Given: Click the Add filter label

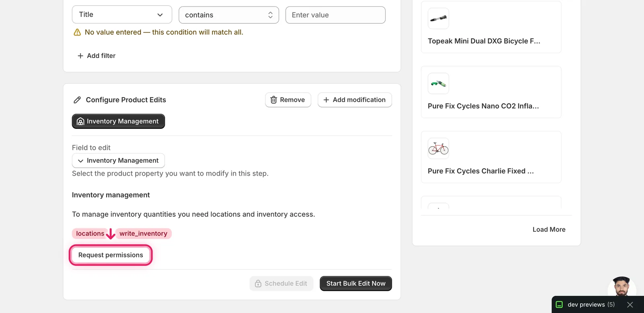Looking at the screenshot, I should click(101, 56).
